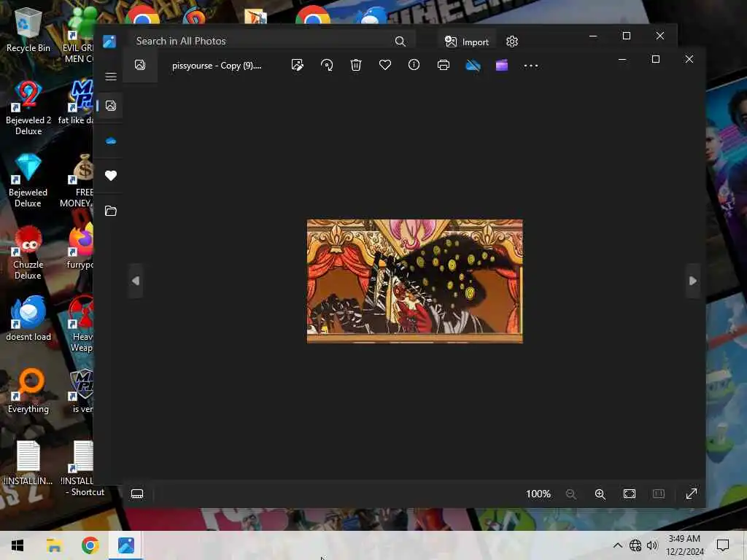This screenshot has width=747, height=560.
Task: Click the search magnifier icon in Photos
Action: [x=400, y=42]
